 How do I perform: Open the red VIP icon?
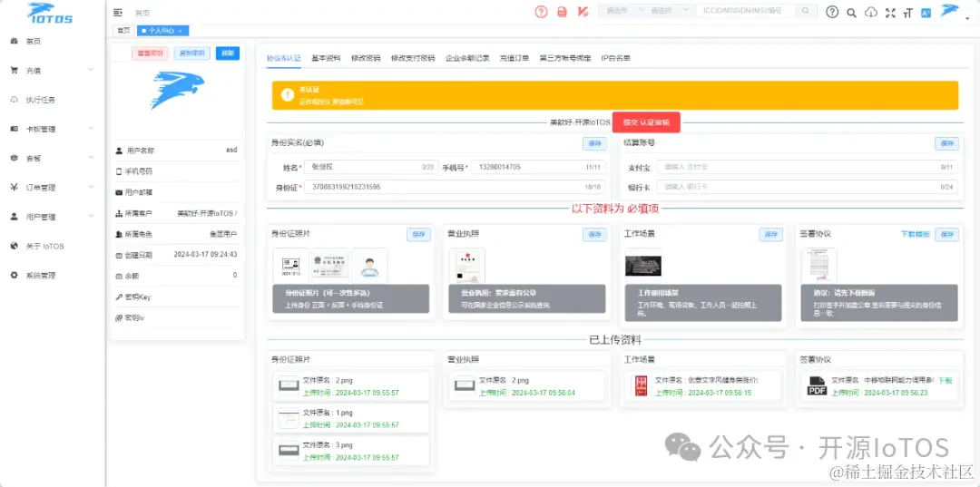click(x=583, y=11)
